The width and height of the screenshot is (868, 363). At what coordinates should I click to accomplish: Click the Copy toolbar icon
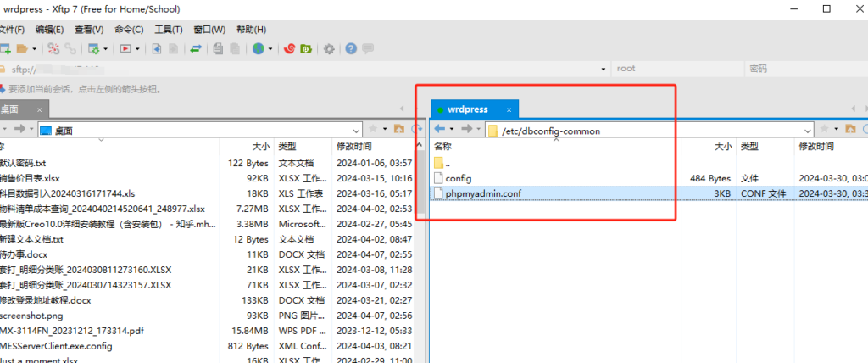[x=218, y=49]
